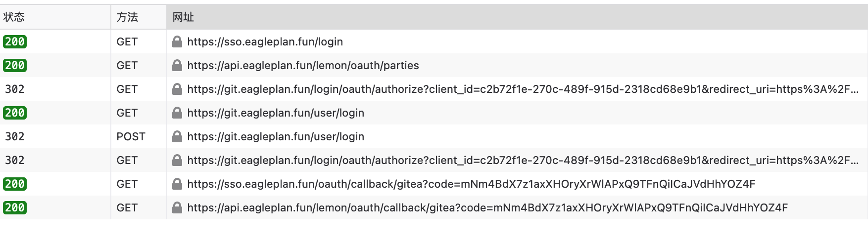This screenshot has height=246, width=868.
Task: Click the 302 status of the POST request
Action: 15,136
